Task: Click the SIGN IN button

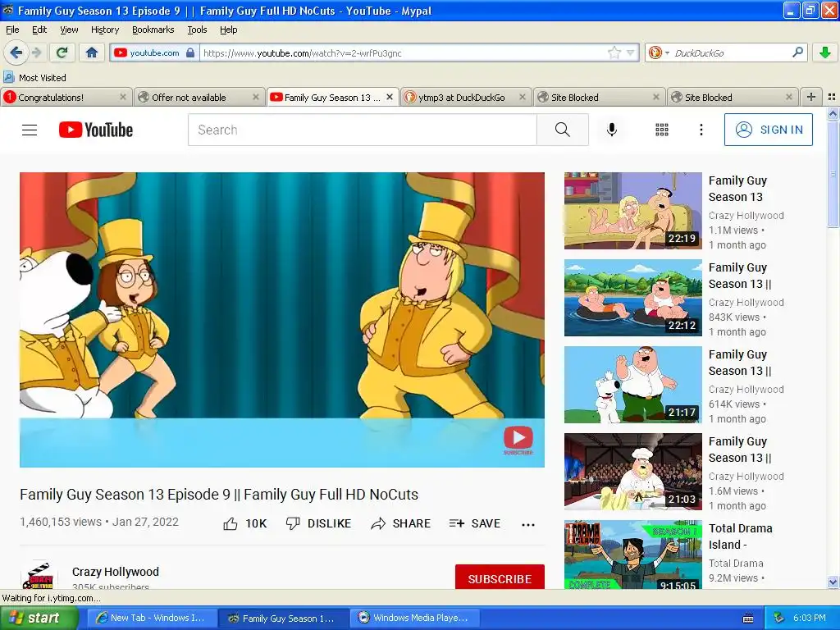Action: pos(768,130)
